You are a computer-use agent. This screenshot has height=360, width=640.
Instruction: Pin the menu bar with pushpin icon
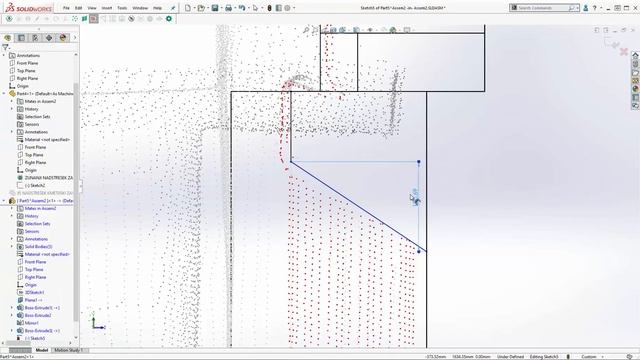[x=173, y=8]
